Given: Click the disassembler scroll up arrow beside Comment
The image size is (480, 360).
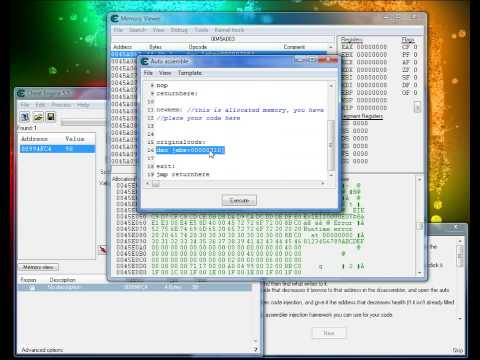Looking at the screenshot, I should 331,47.
